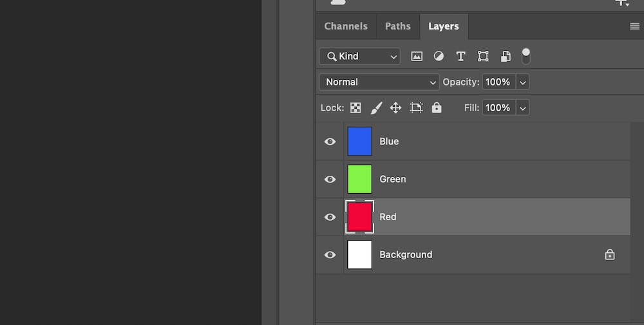This screenshot has height=325, width=644.
Task: Turn layer filtering on or off
Action: pyautogui.click(x=526, y=56)
